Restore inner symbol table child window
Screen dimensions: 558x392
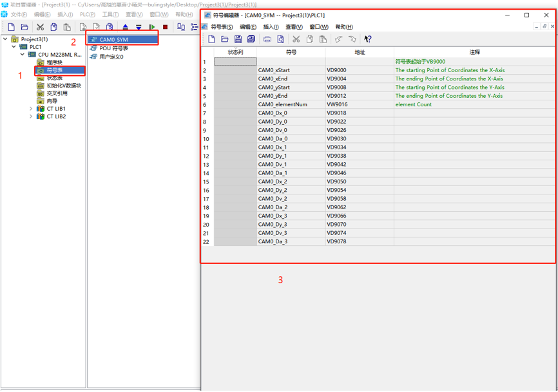[x=544, y=26]
